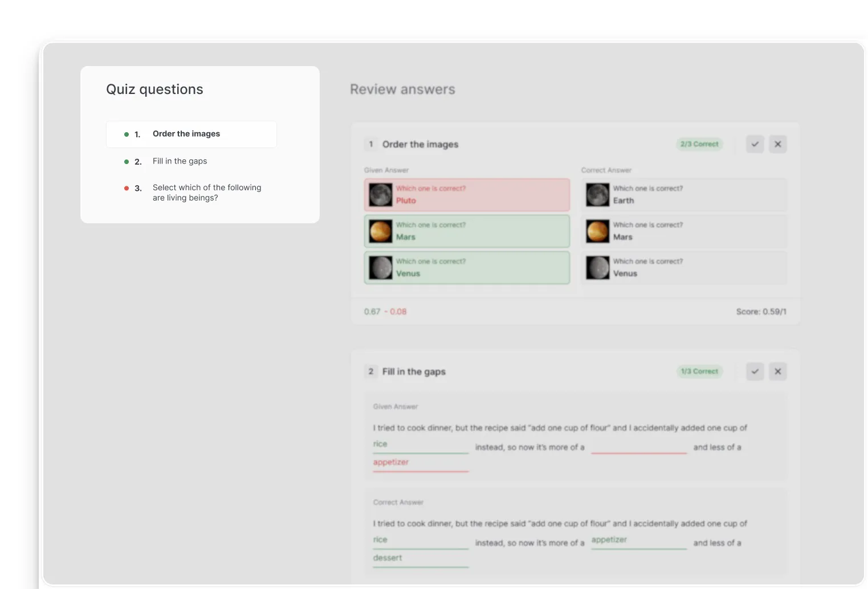The width and height of the screenshot is (868, 589).
Task: Click the red Pluto answer label
Action: point(406,201)
